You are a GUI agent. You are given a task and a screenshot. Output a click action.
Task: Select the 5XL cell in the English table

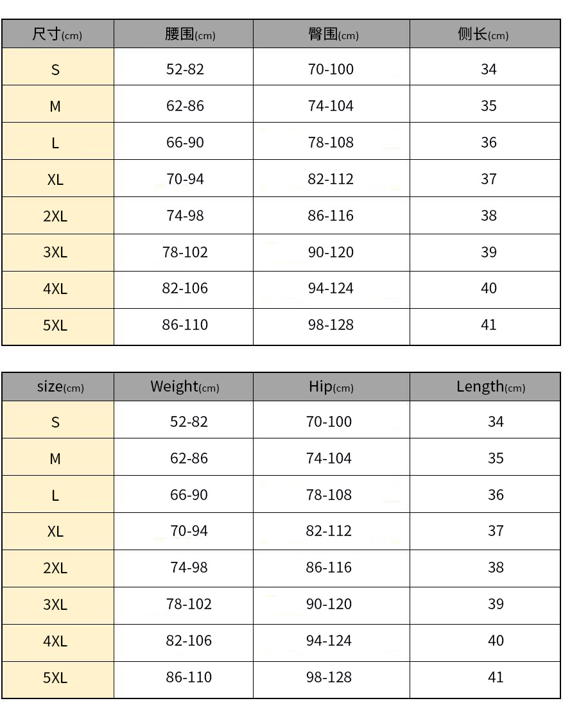(x=55, y=678)
